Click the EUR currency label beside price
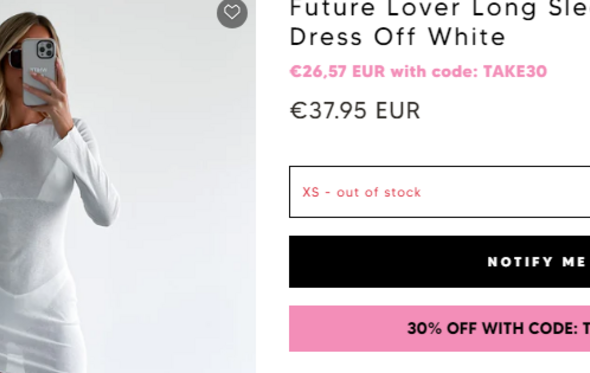This screenshot has width=590, height=373. 398,111
